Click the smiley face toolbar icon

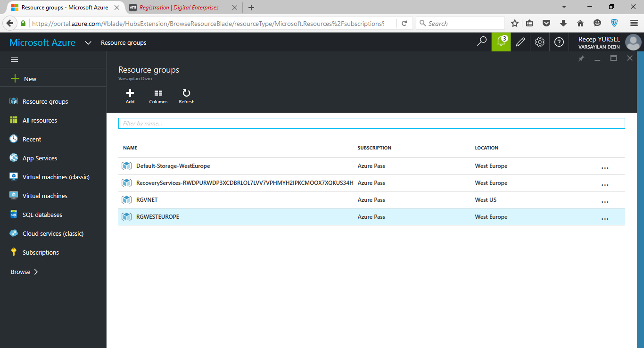click(597, 23)
